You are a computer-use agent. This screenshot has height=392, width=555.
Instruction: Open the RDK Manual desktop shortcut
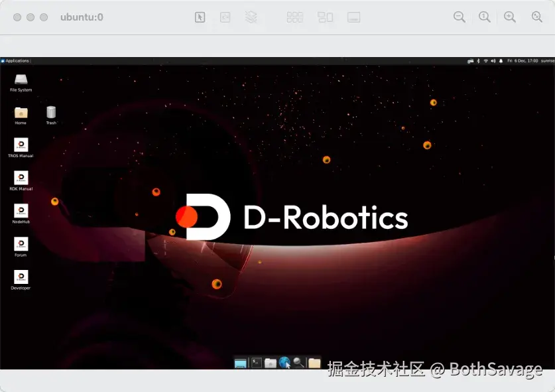21,181
